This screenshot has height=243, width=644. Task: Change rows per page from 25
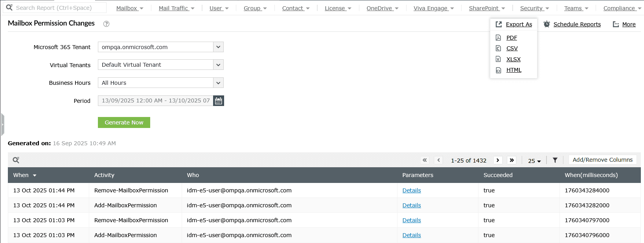(534, 161)
